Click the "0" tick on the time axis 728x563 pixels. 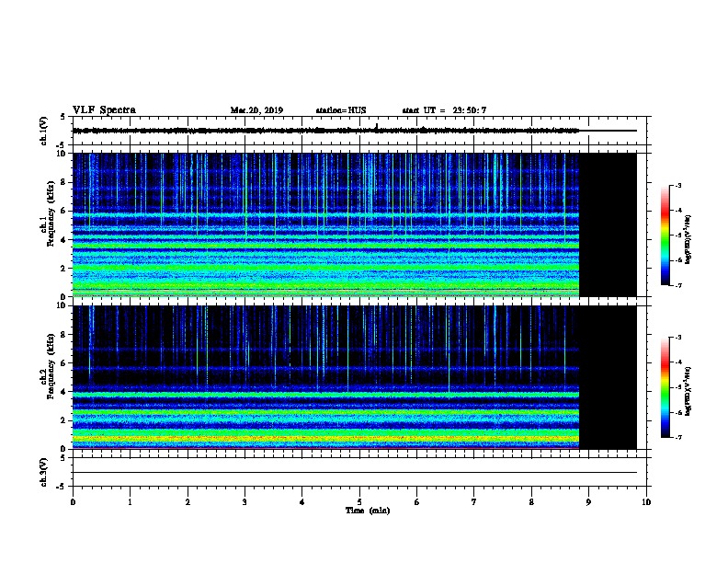(x=73, y=502)
